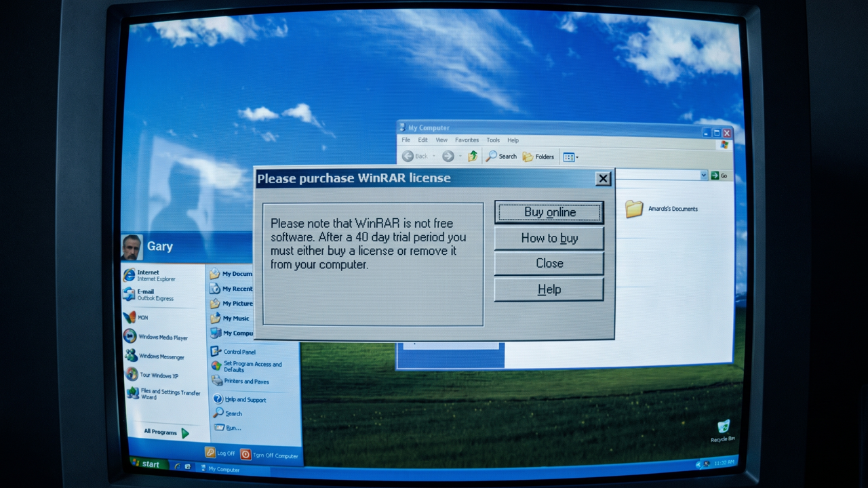
Task: Open Amanda's Documents folder
Action: point(661,209)
